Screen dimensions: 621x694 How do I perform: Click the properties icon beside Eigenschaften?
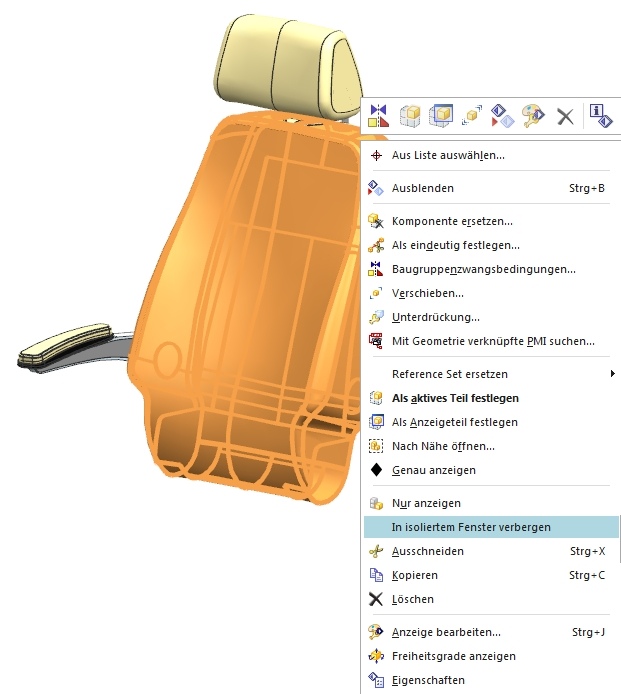coord(376,680)
